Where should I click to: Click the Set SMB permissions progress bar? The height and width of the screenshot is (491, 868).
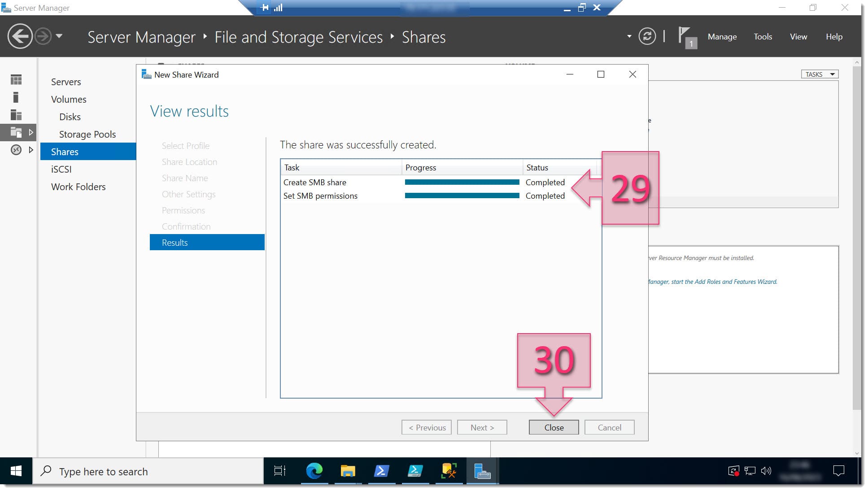tap(462, 196)
